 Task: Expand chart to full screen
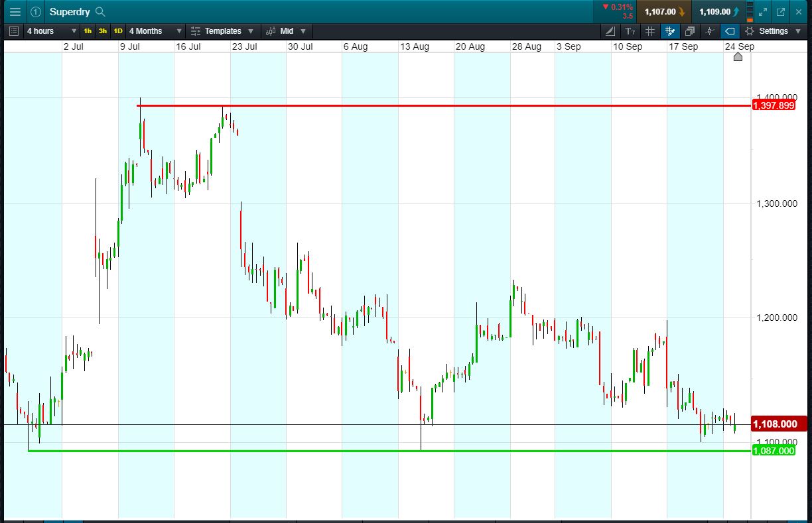click(x=764, y=12)
